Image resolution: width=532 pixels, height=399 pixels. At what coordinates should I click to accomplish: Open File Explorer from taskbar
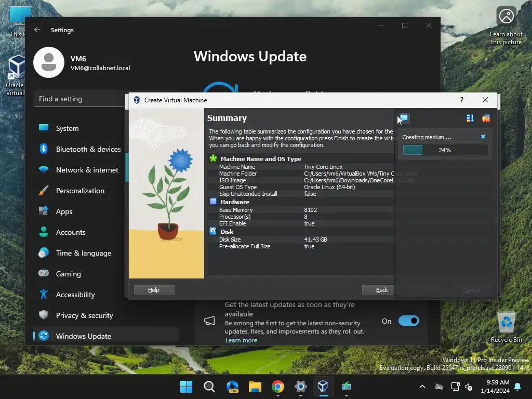[255, 387]
